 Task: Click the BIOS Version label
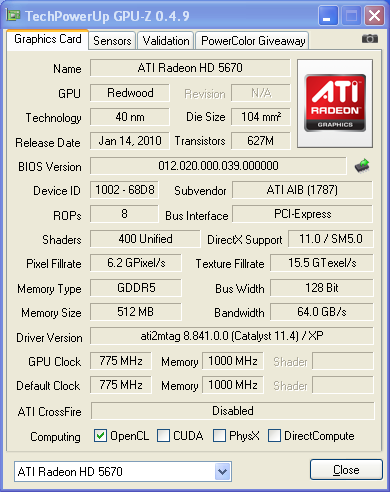50,167
